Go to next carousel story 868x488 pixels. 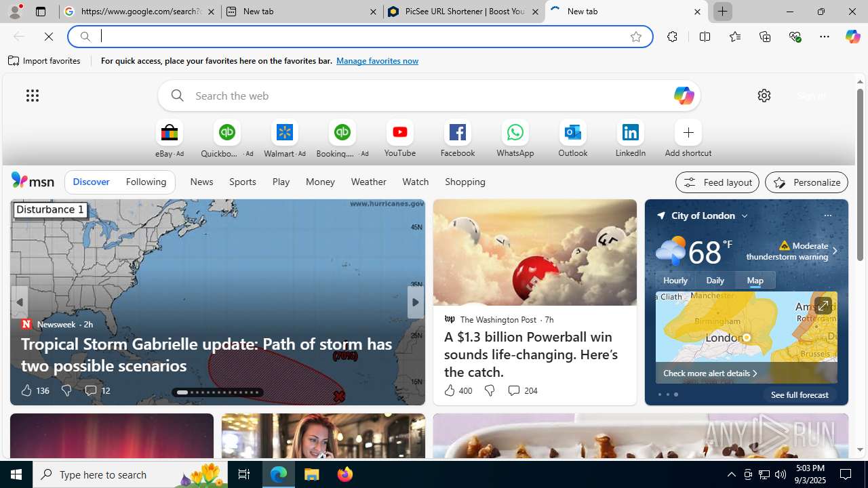tap(415, 302)
